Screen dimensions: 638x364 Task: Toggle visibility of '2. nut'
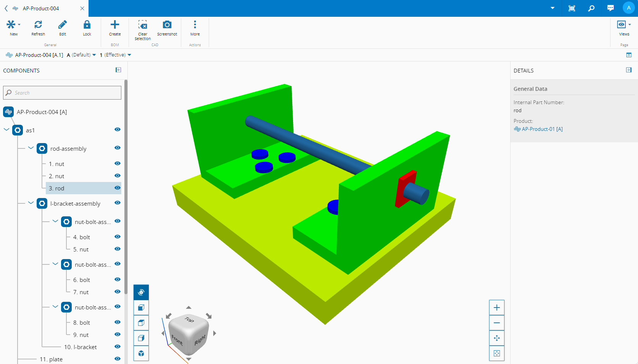coord(118,176)
